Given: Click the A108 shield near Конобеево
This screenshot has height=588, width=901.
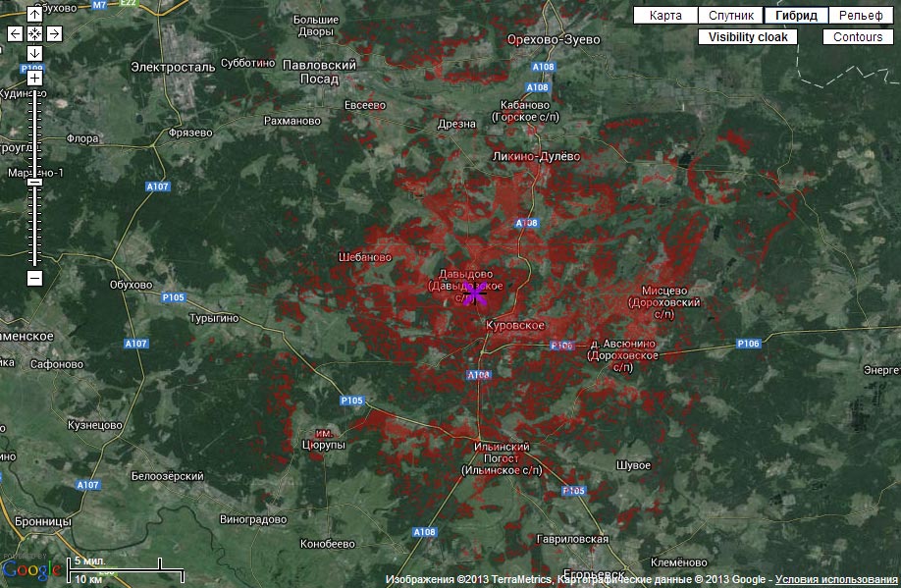Looking at the screenshot, I should coord(425,532).
